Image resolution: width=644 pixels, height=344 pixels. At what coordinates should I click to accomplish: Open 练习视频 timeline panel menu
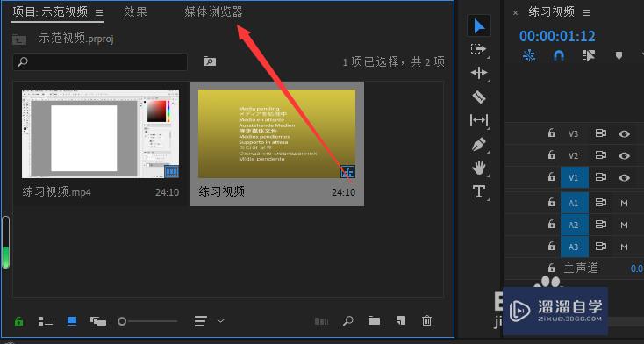click(586, 13)
